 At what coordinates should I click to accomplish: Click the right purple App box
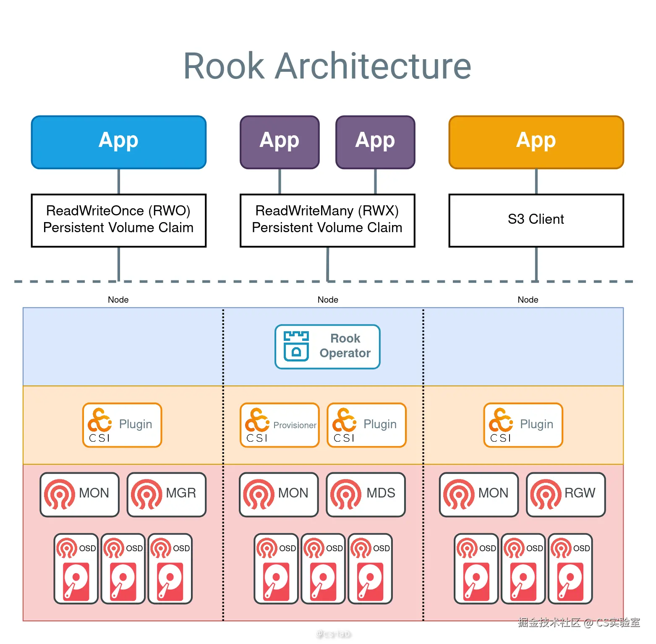click(x=375, y=142)
